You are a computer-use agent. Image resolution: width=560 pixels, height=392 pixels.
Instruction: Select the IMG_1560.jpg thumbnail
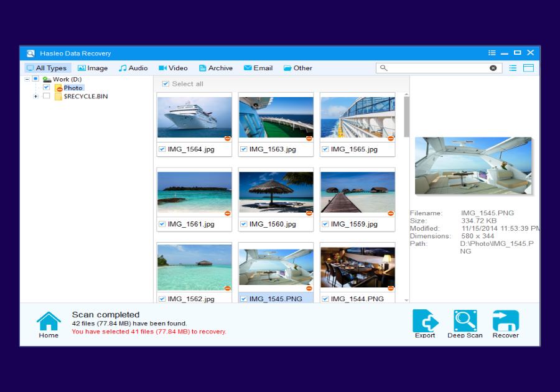(276, 192)
